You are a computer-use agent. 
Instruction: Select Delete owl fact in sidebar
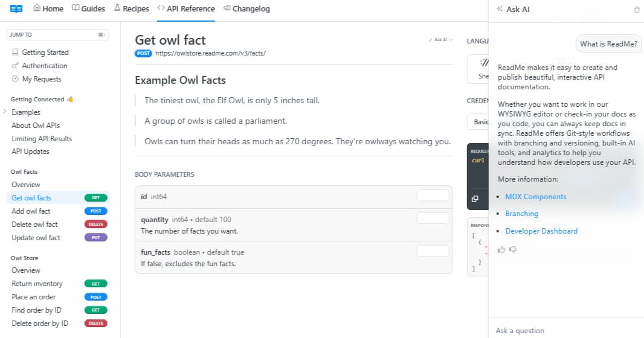(x=34, y=225)
